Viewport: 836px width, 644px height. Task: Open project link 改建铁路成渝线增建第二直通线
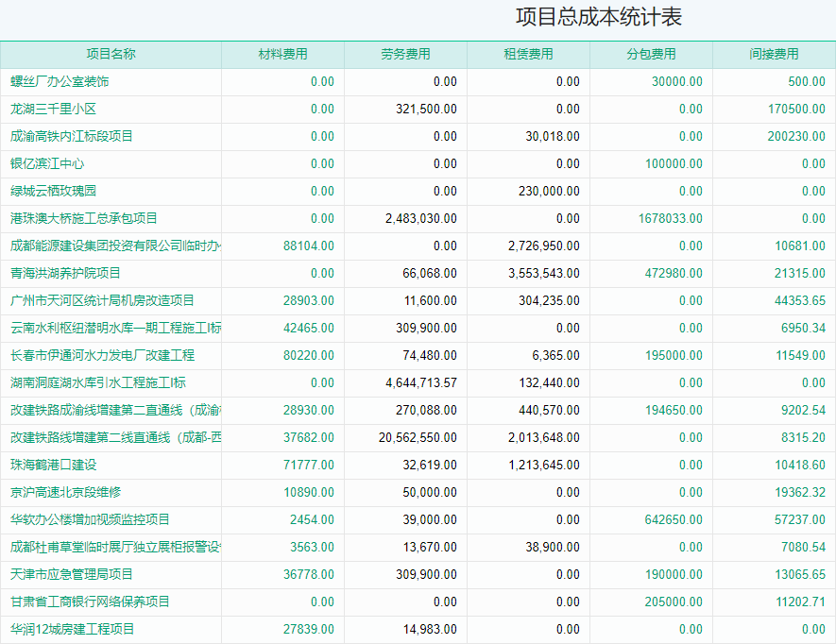pos(115,410)
